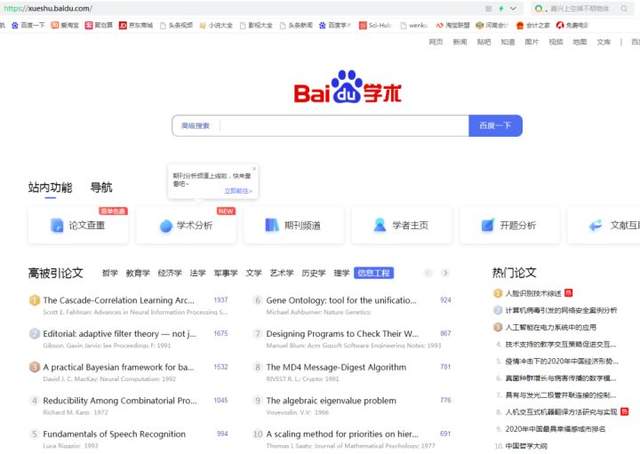Select the 历史学 subject category
This screenshot has width=640, height=454.
click(313, 273)
